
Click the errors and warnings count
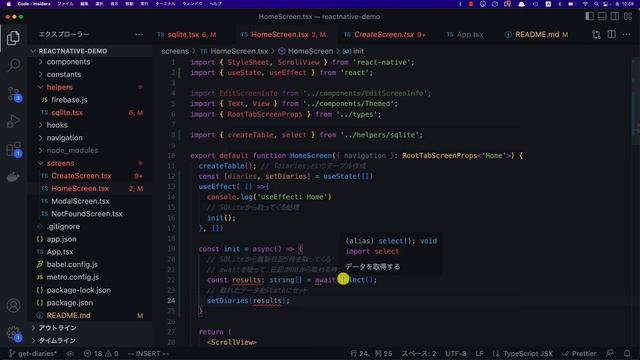pyautogui.click(x=101, y=353)
